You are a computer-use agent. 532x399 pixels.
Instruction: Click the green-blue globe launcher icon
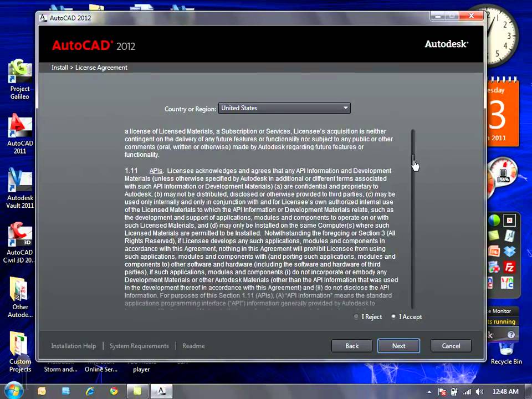[x=494, y=220]
